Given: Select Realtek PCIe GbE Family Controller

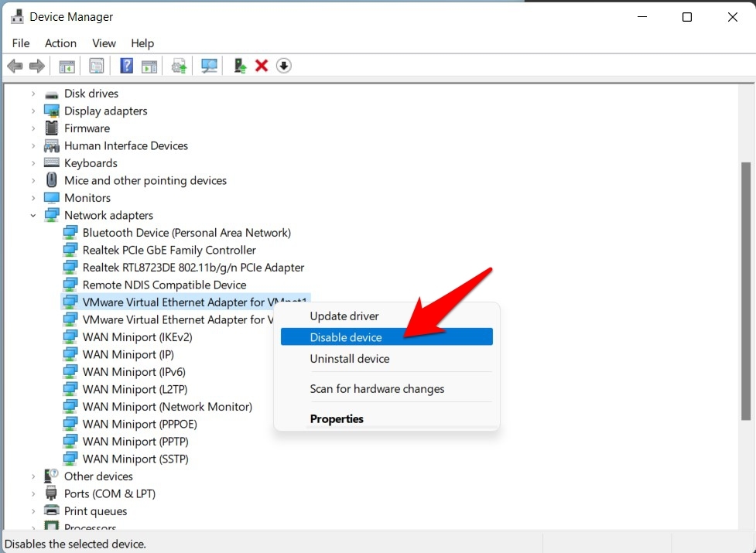Looking at the screenshot, I should (x=169, y=250).
